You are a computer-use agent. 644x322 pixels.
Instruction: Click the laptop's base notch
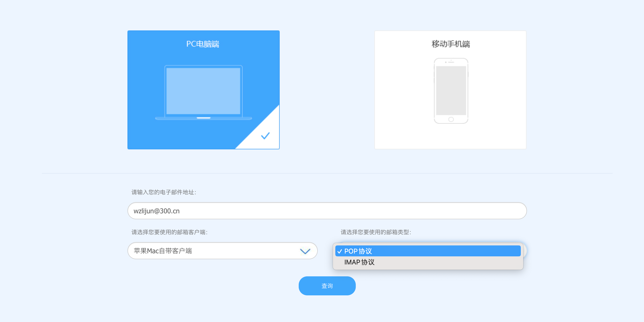pos(203,118)
